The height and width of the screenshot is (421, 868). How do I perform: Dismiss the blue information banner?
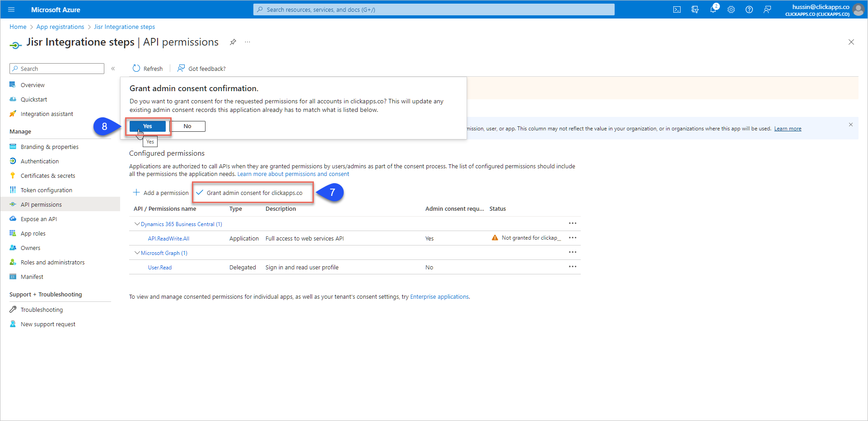[x=850, y=125]
